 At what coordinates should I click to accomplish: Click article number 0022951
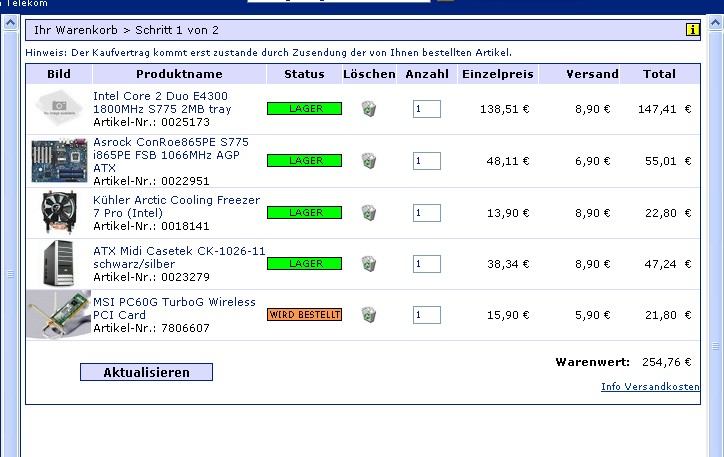coord(185,181)
